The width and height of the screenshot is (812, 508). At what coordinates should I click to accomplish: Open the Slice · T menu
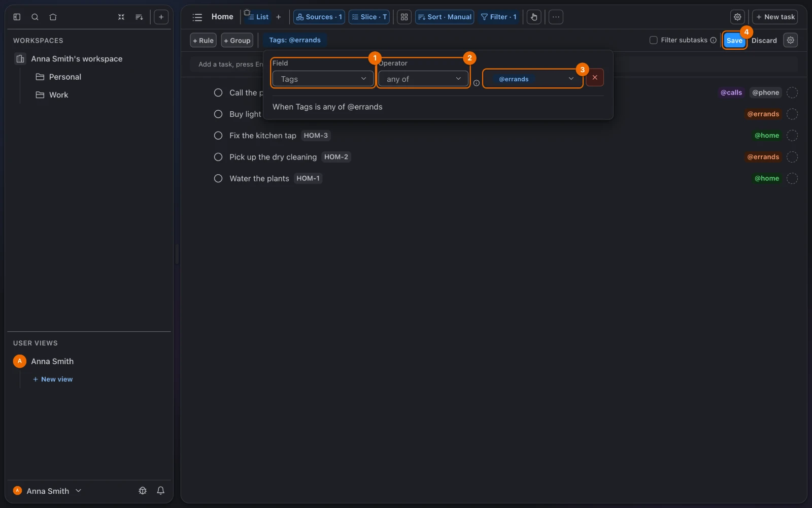click(x=369, y=17)
